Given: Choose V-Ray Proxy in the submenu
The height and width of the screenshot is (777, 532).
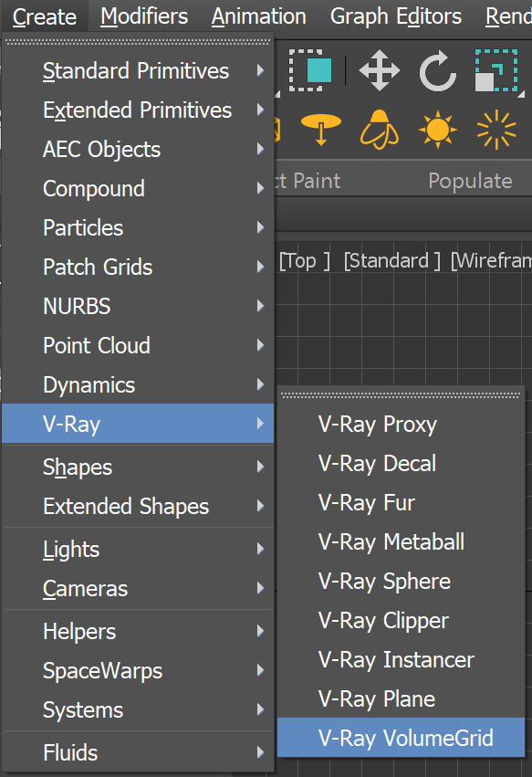Looking at the screenshot, I should click(x=377, y=425).
